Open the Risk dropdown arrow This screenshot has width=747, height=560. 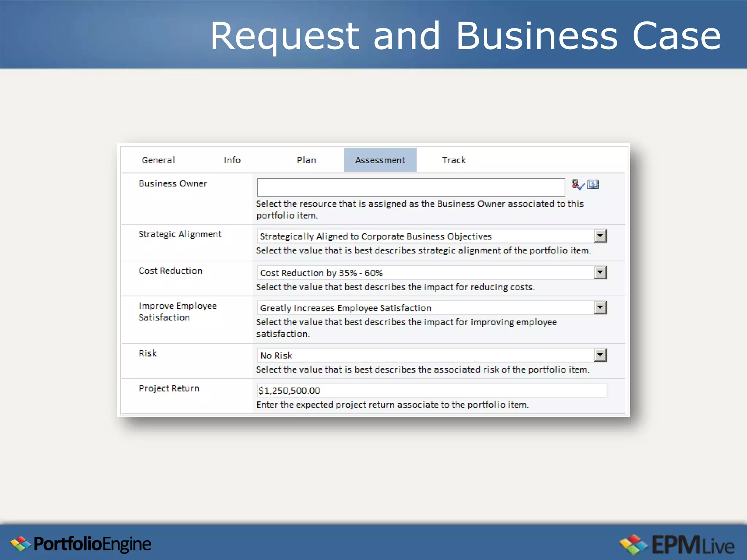[x=600, y=355]
